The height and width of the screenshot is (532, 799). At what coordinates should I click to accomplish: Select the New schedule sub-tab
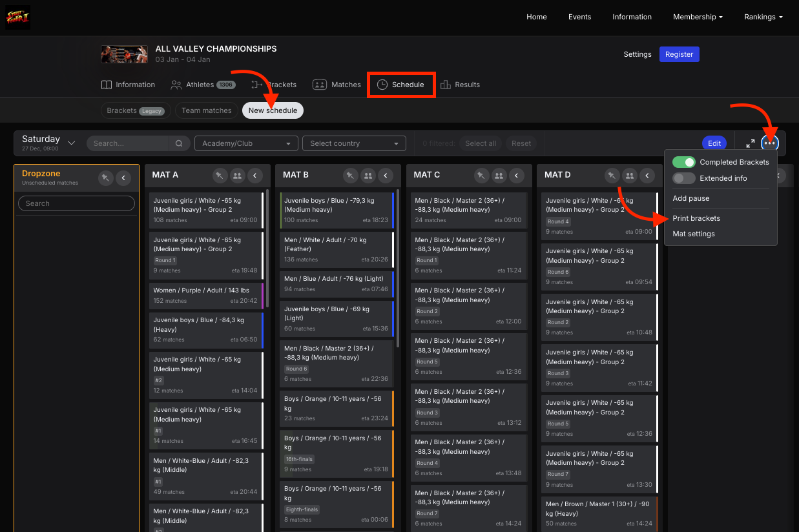click(273, 110)
